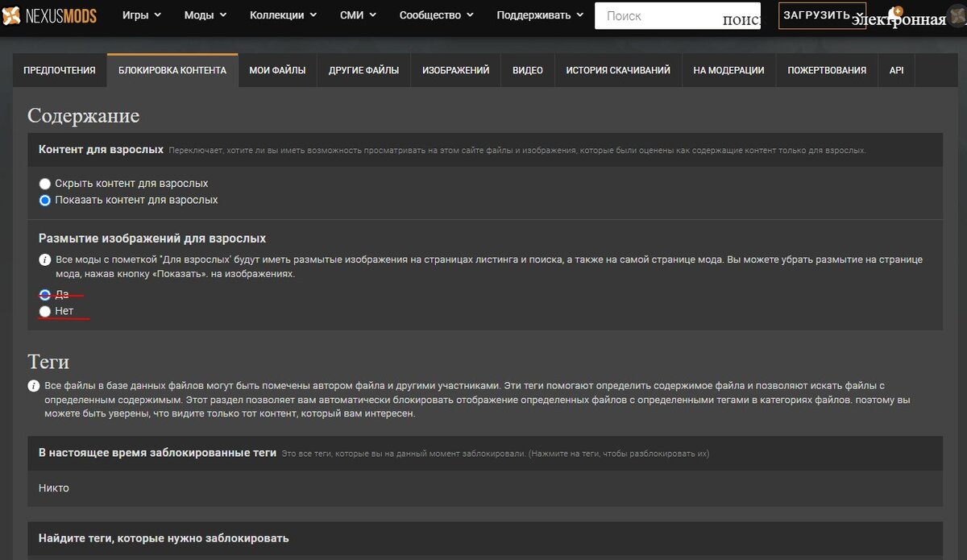Click 'В настоящее время заблокированные теги' header

pyautogui.click(x=157, y=453)
